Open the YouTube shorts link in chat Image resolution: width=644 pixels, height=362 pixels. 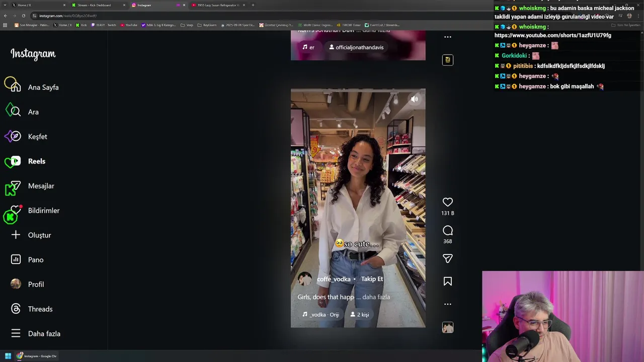coord(553,35)
